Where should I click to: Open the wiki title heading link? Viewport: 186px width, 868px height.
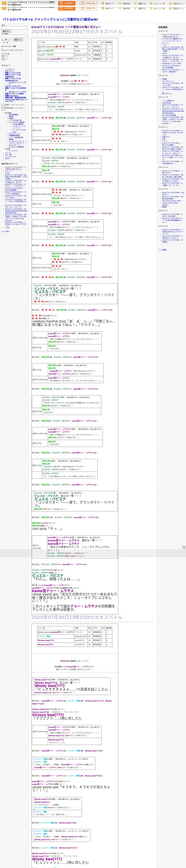coord(50,20)
